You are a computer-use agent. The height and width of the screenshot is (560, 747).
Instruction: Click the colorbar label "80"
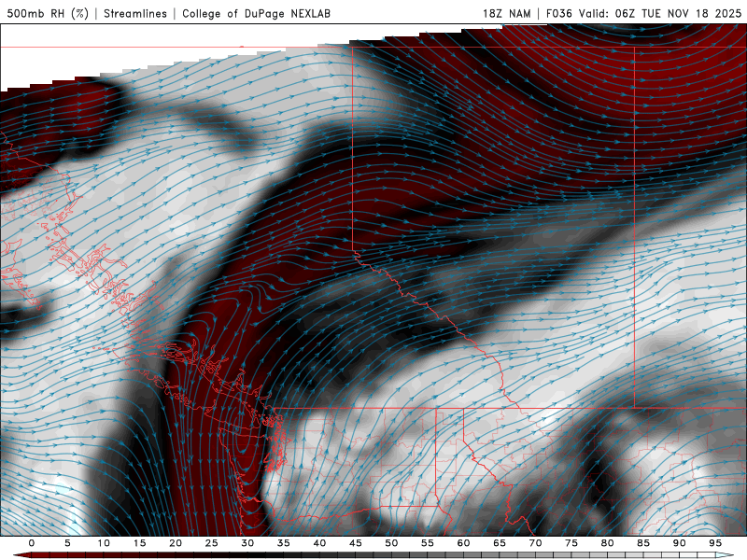[x=608, y=543]
